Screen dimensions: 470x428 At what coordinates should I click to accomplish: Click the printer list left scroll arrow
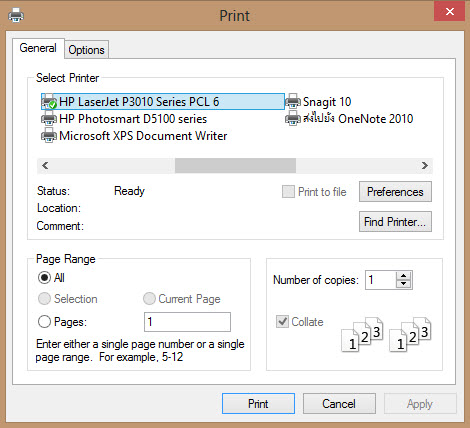[x=45, y=166]
